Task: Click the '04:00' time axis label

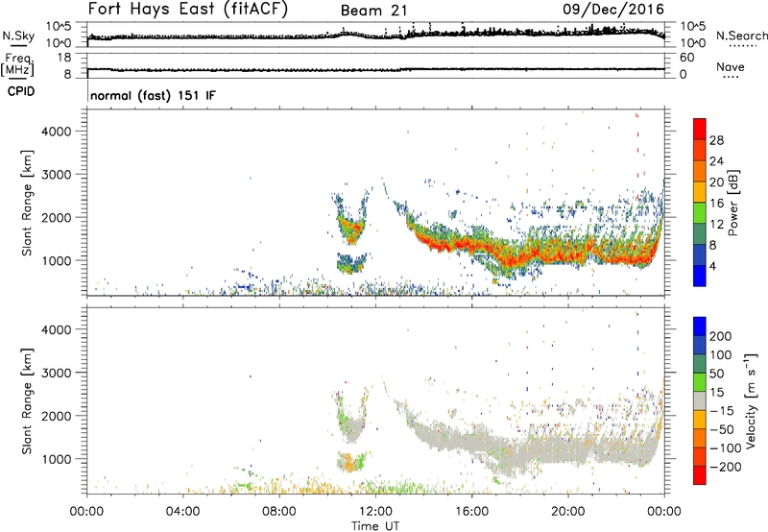Action: coord(183,512)
